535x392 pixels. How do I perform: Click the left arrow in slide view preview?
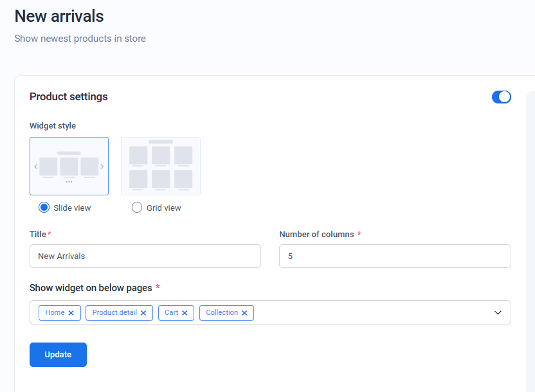(36, 166)
